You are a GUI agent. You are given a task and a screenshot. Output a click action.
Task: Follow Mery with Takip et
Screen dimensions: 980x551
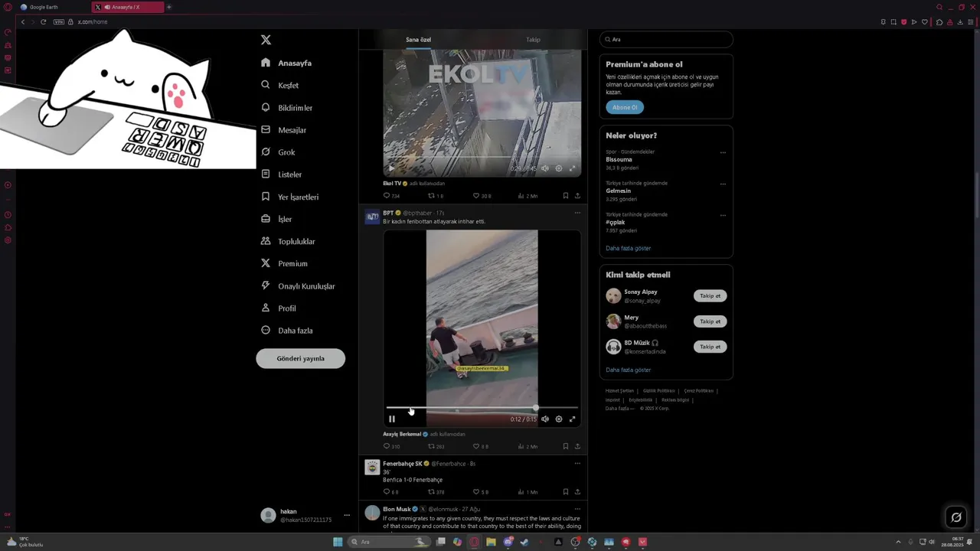[x=710, y=321]
